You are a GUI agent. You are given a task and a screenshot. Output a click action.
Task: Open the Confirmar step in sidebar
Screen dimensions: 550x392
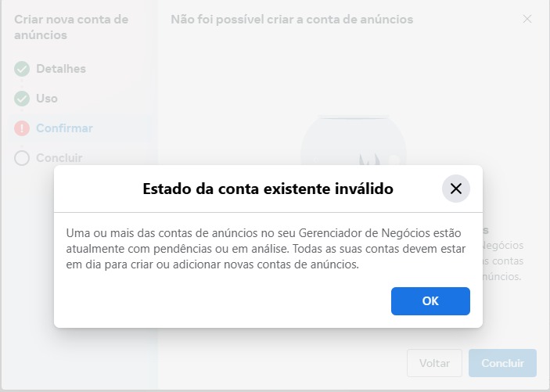click(x=64, y=128)
